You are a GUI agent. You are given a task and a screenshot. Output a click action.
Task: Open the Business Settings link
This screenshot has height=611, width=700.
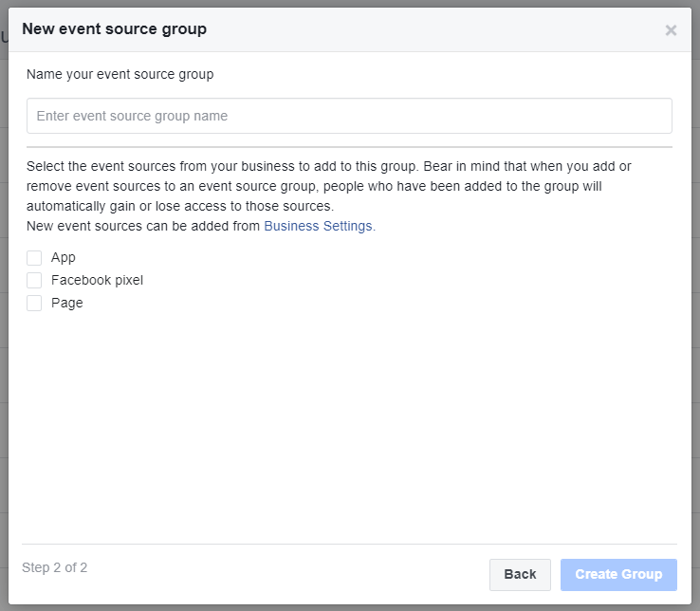(320, 226)
